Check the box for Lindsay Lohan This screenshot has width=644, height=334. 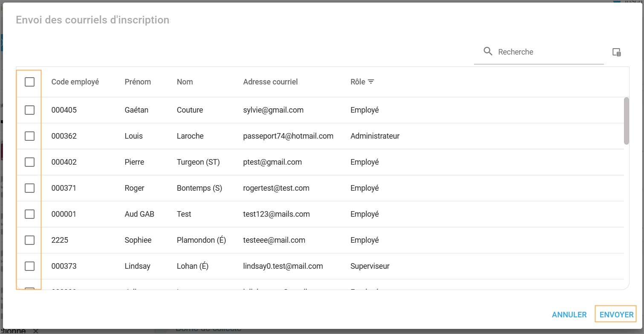coord(29,266)
